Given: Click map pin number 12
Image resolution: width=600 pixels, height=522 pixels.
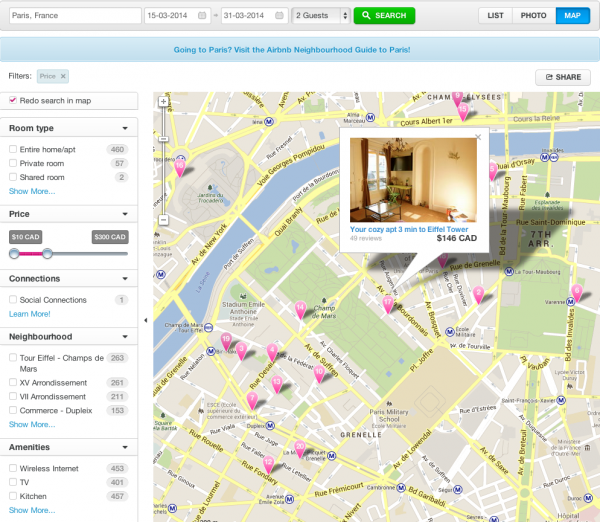Looking at the screenshot, I should [x=269, y=464].
